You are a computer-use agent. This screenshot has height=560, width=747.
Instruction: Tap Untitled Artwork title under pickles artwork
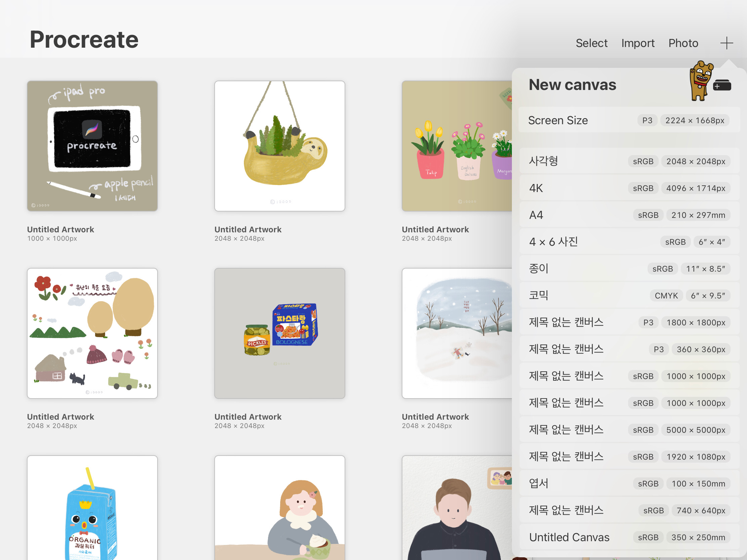[248, 417]
